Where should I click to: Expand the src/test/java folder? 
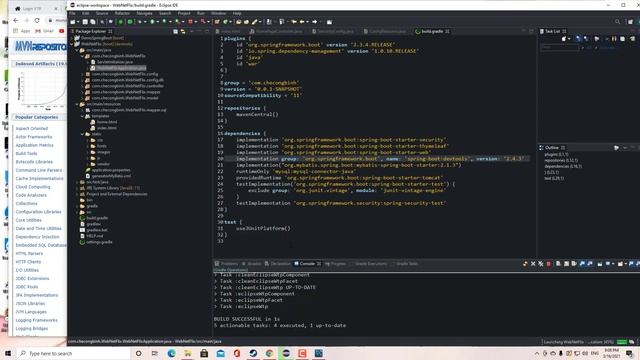pos(77,182)
